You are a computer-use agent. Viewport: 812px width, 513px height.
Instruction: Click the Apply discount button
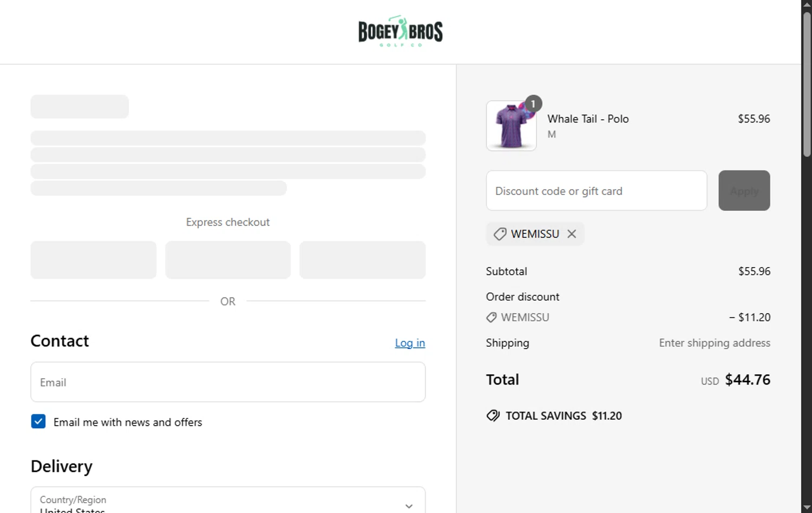(744, 191)
